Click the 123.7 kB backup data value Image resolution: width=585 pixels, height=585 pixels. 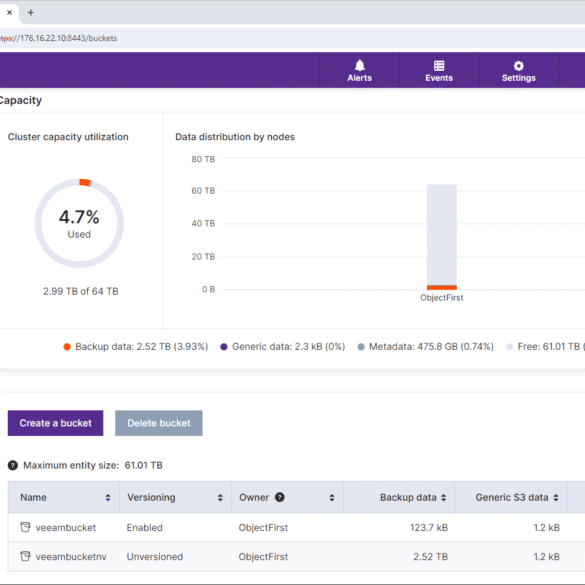point(429,528)
